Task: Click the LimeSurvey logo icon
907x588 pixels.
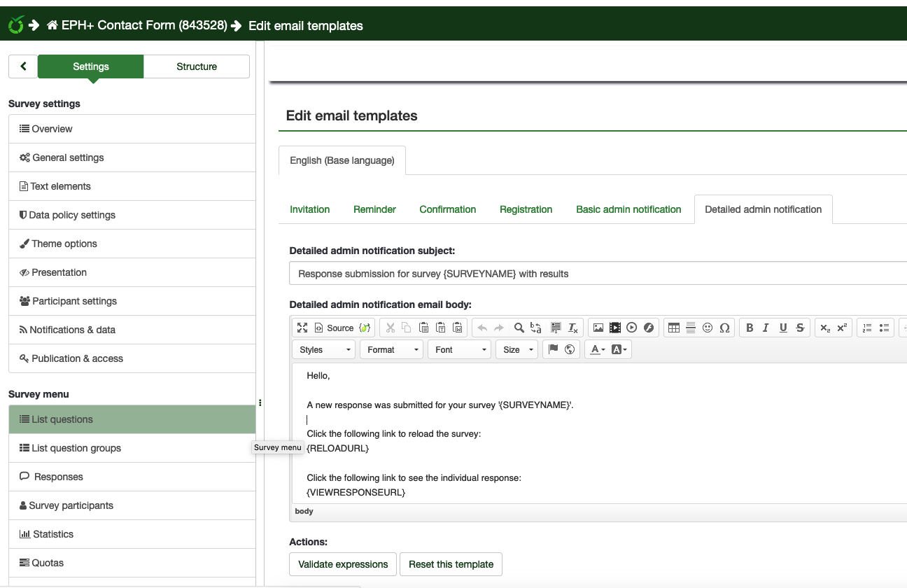Action: tap(15, 25)
